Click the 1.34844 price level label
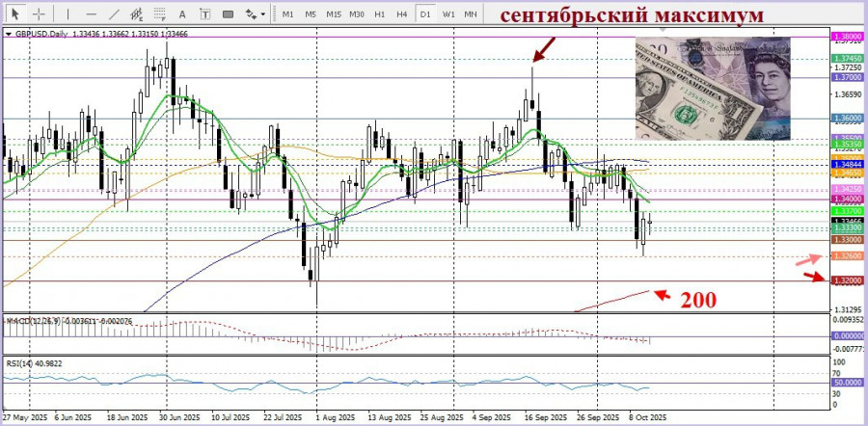This screenshot has width=868, height=426. click(x=847, y=165)
